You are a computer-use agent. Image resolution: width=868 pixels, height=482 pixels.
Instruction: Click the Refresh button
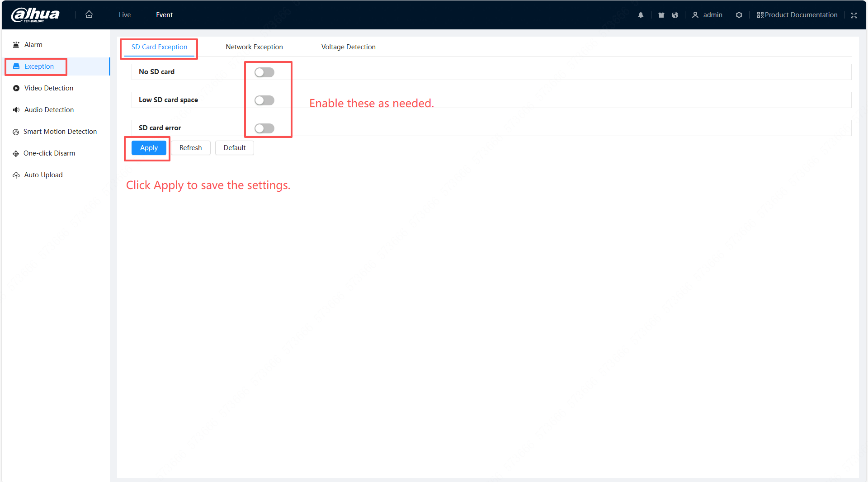(x=190, y=148)
